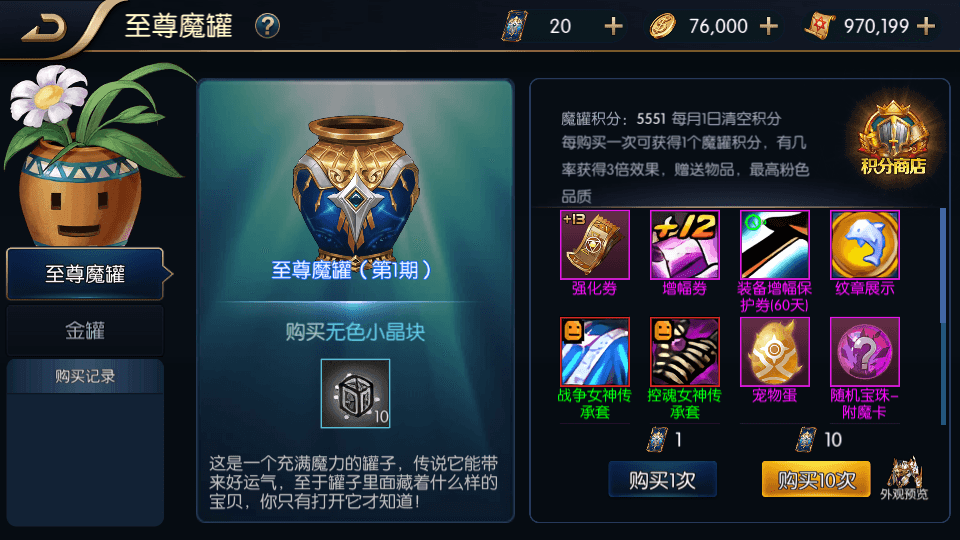This screenshot has width=960, height=540.
Task: Open the 外观预览 appearance preview icon
Action: tap(904, 478)
